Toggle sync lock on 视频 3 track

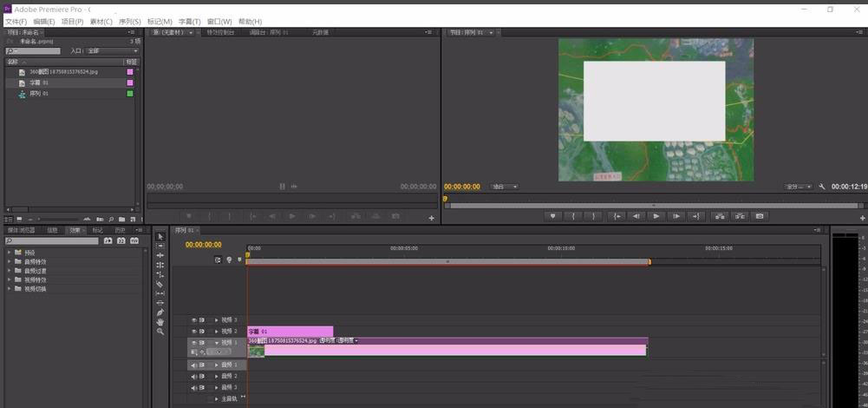coord(202,320)
